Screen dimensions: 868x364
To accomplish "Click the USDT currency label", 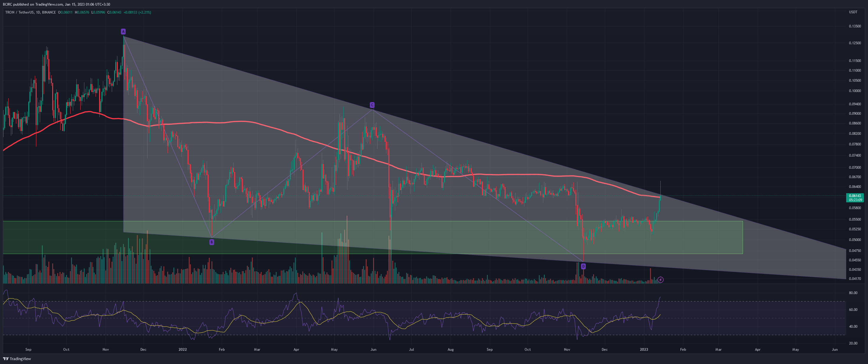I will click(x=853, y=12).
